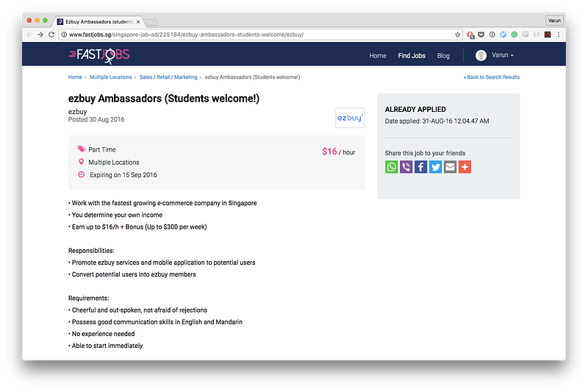Open the Home nav item
Viewport: 588px width, 392px height.
pos(378,55)
